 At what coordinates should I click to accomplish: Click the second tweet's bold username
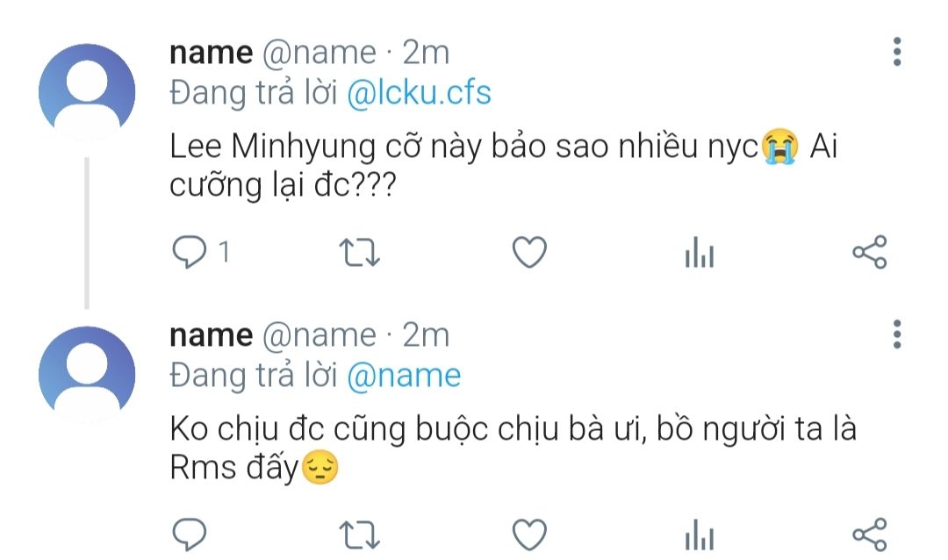click(x=211, y=335)
